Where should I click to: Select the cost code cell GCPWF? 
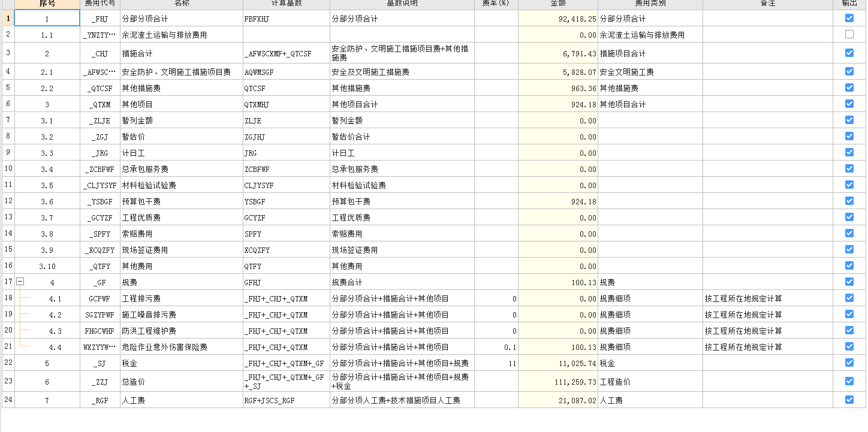[x=100, y=298]
